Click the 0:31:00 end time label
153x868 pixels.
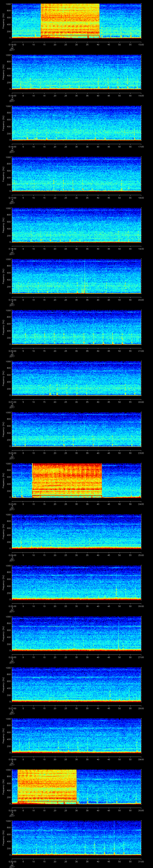[x=141, y=861]
